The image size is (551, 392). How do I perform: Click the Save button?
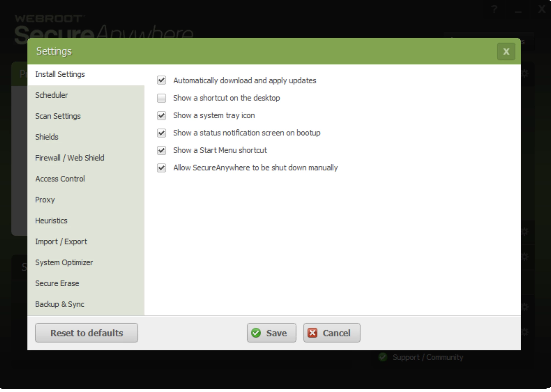coord(271,332)
